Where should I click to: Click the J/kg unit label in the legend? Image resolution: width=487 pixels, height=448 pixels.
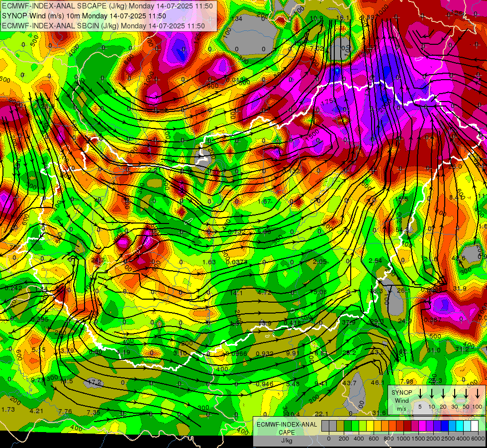[287, 441]
